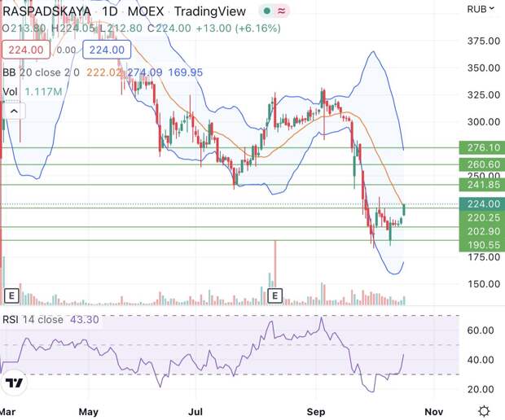The image size is (505, 420).
Task: Select the red 224.00 sell price box
Action: [26, 50]
